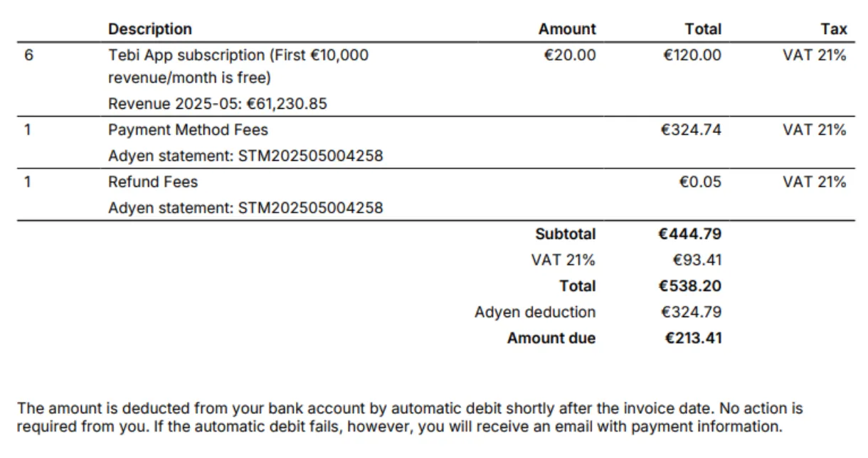Image resolution: width=868 pixels, height=458 pixels.
Task: Click the €20.00 subscription amount
Action: 570,55
